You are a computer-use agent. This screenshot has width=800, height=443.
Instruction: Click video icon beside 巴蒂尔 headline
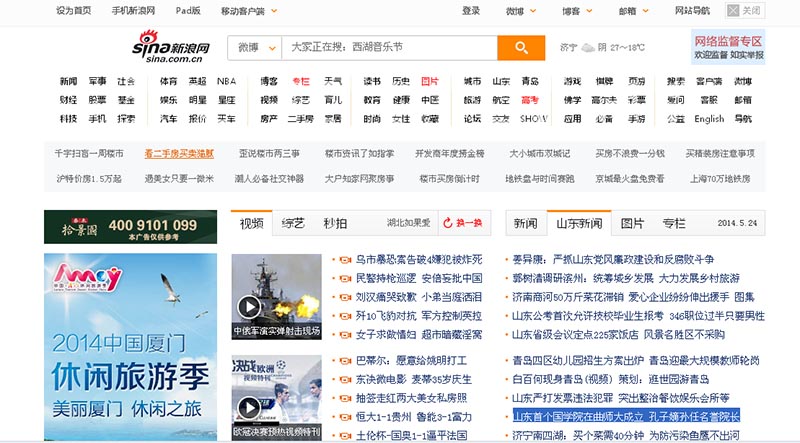(x=345, y=361)
